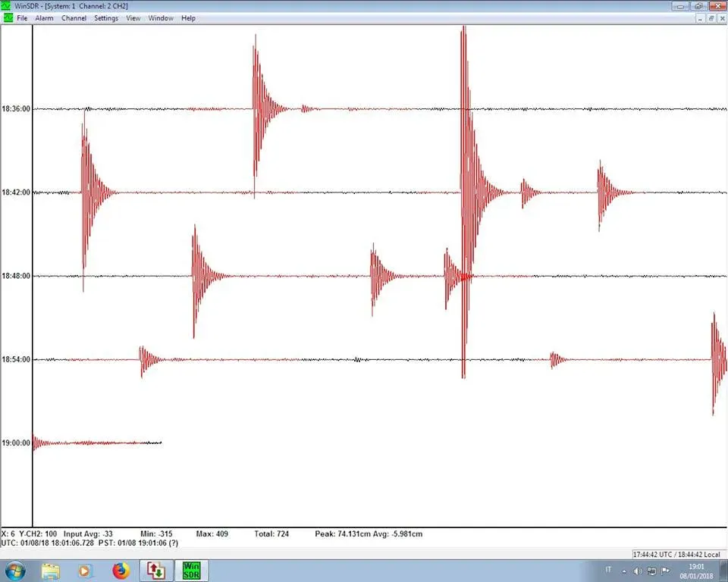Show hidden tray icons arrow
The height and width of the screenshot is (582, 728).
click(624, 571)
